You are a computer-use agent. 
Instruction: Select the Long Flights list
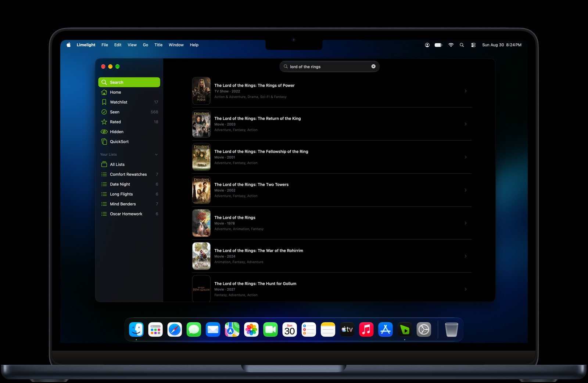pyautogui.click(x=129, y=194)
